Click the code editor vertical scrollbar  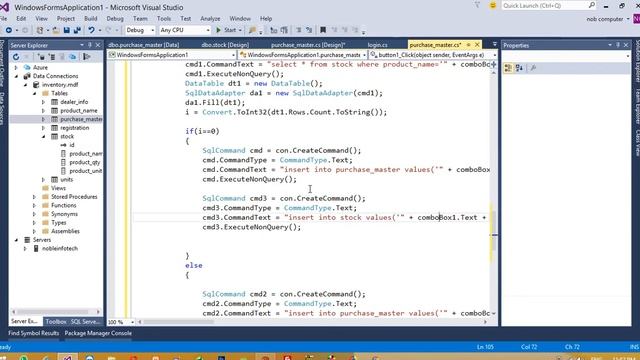493,192
